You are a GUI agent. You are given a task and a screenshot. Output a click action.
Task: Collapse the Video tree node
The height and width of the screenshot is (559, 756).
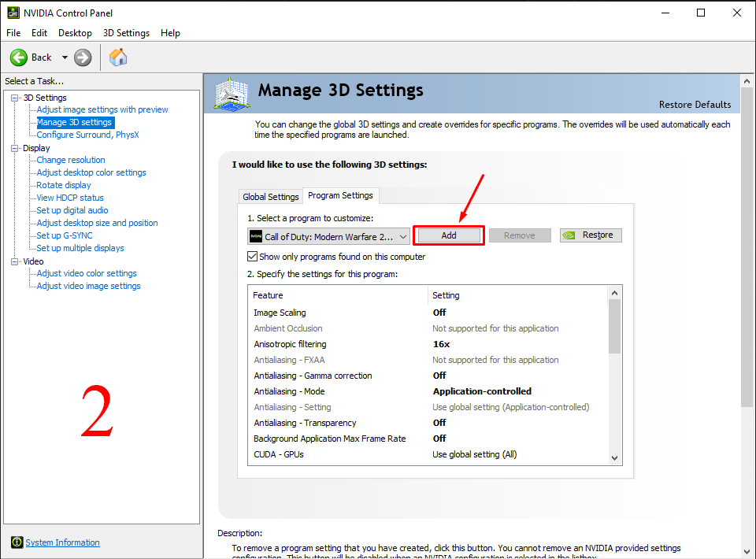tap(15, 261)
